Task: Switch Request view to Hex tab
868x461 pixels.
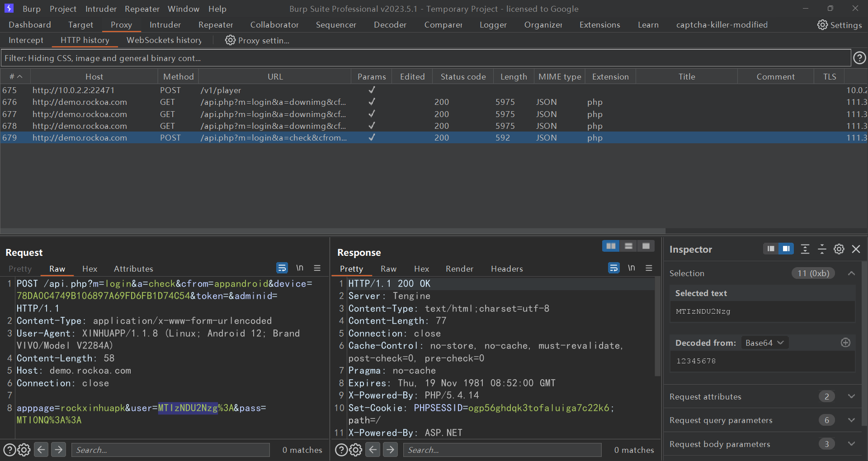Action: [x=90, y=268]
